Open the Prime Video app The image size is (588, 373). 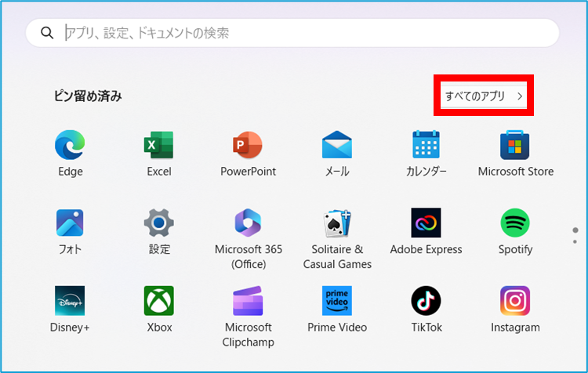coord(337,302)
